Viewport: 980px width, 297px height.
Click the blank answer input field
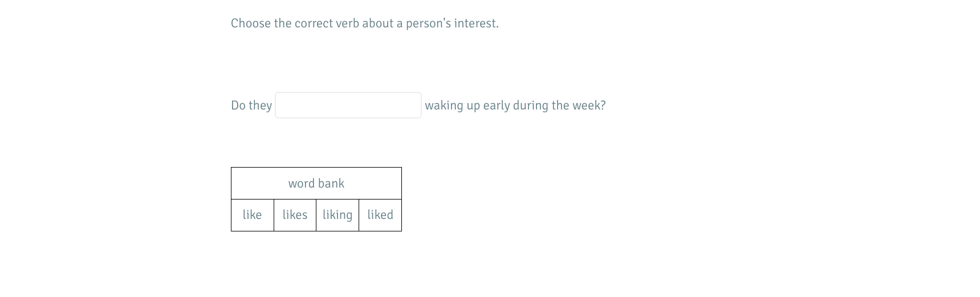pyautogui.click(x=348, y=105)
